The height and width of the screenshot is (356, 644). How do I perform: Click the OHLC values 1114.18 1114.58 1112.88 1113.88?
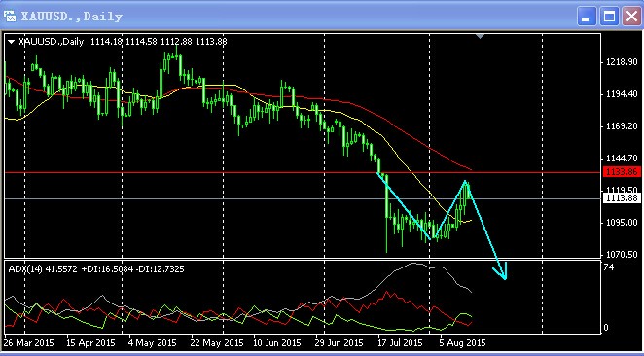pos(159,42)
